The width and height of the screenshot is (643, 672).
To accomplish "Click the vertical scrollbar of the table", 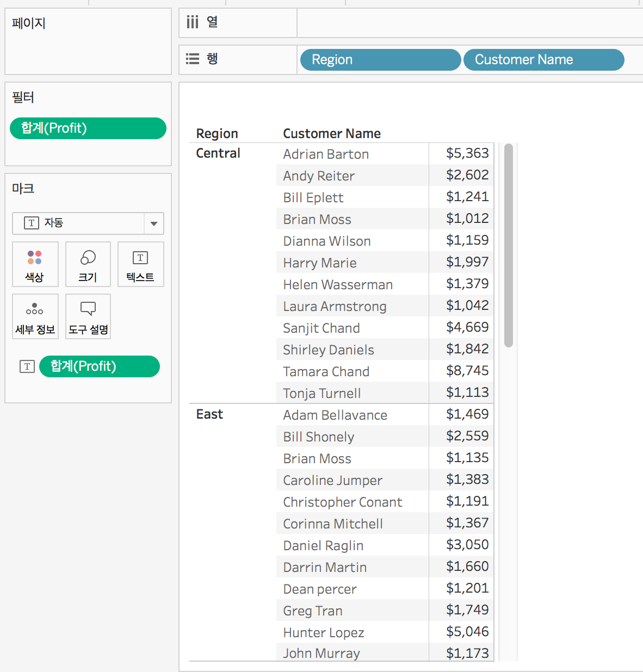I will click(x=509, y=245).
